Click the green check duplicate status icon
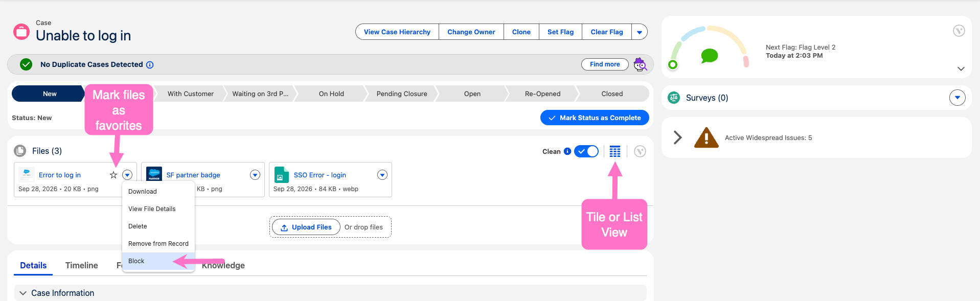The image size is (980, 301). 26,64
